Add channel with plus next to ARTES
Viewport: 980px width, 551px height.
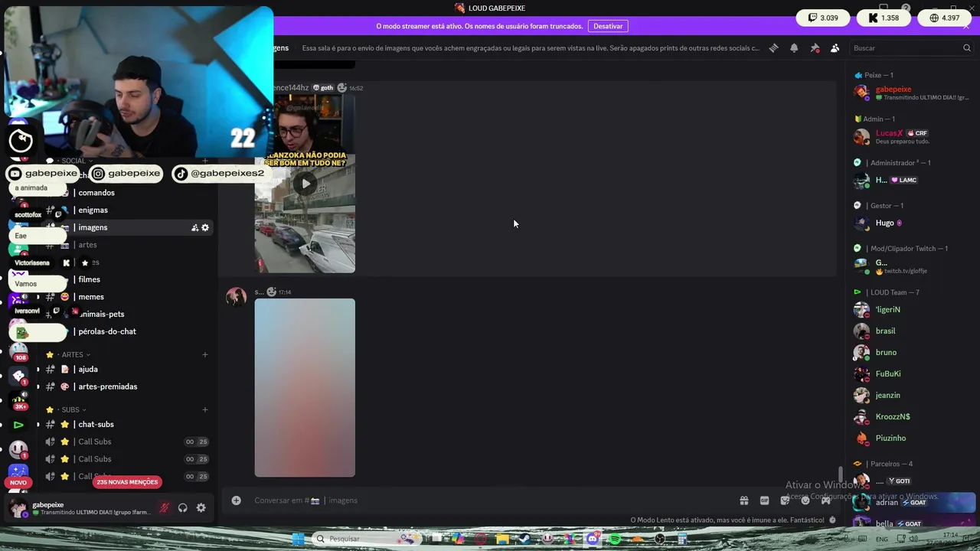tap(205, 355)
